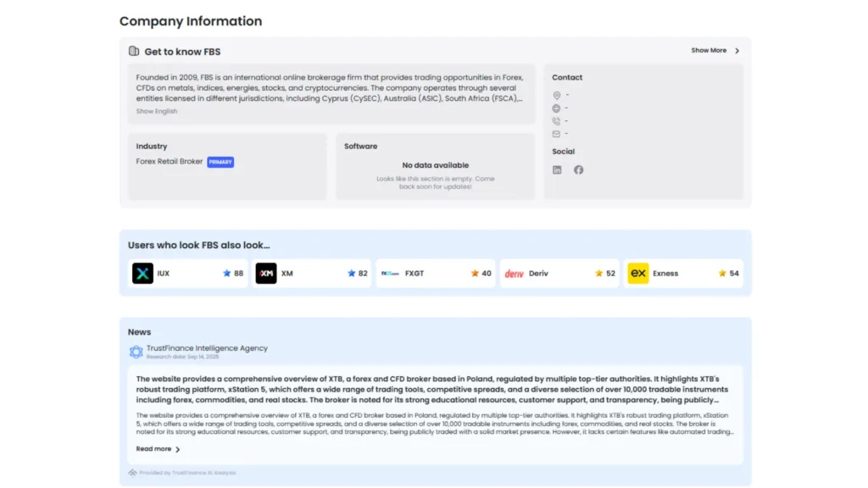Viewport: 868px width, 488px height.
Task: Toggle the PRIMARY badge on Forex Retail Broker
Action: click(x=220, y=161)
